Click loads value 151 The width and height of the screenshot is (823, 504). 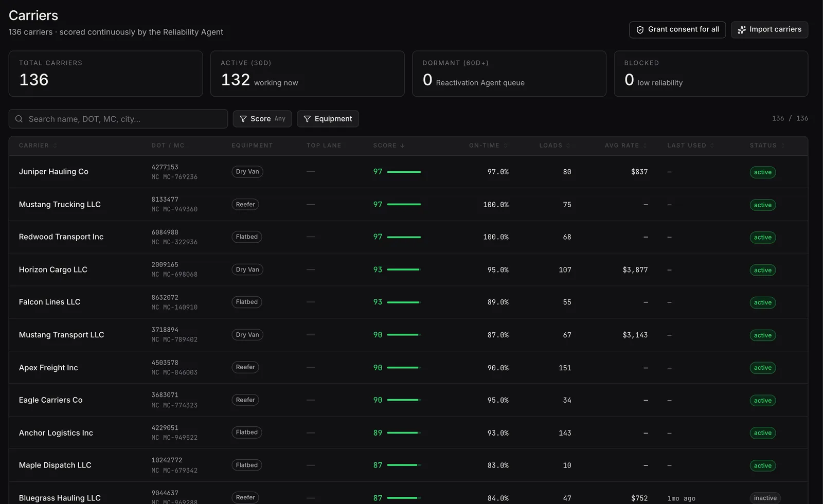(x=565, y=368)
